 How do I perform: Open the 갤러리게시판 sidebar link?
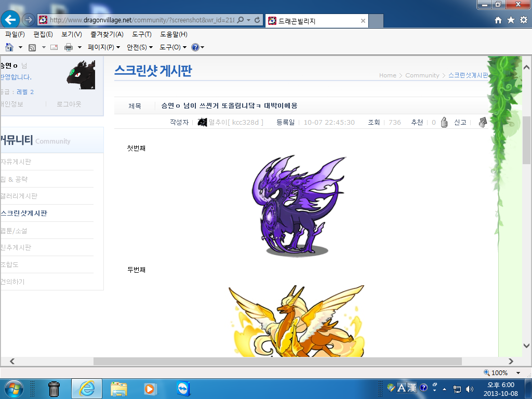19,196
